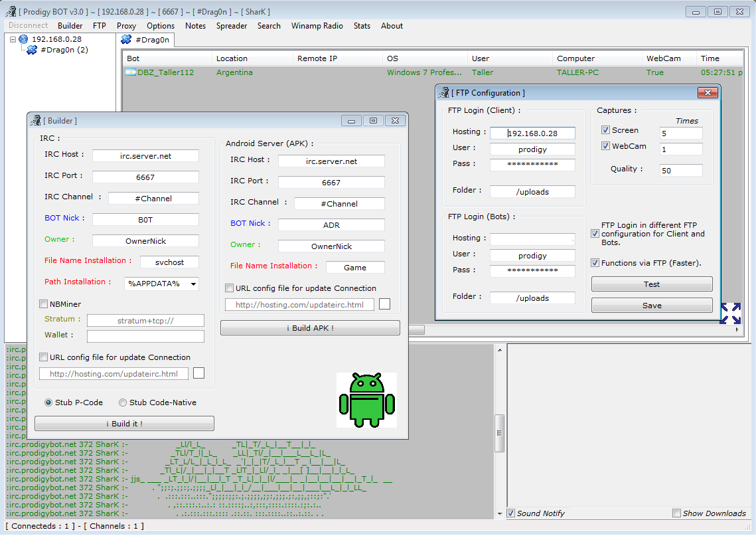This screenshot has width=756, height=536.
Task: Click the vertical scrollbar of the IRC log
Action: click(499, 425)
